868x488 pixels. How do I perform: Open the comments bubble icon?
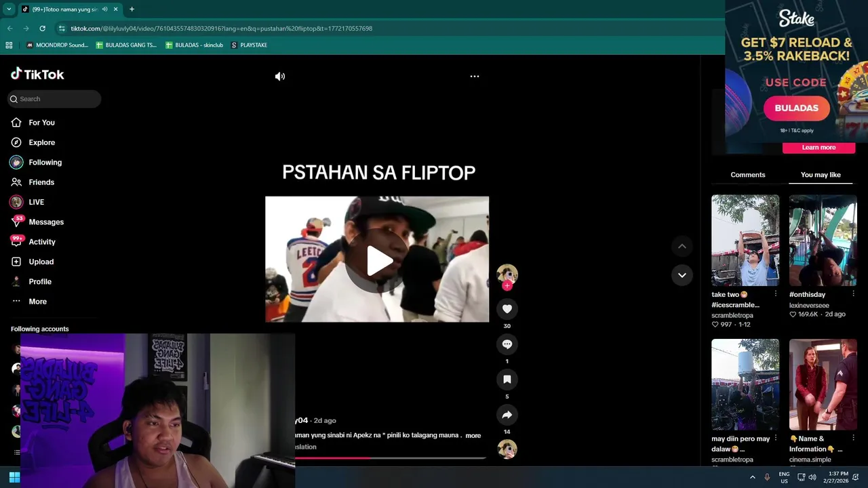pyautogui.click(x=507, y=344)
